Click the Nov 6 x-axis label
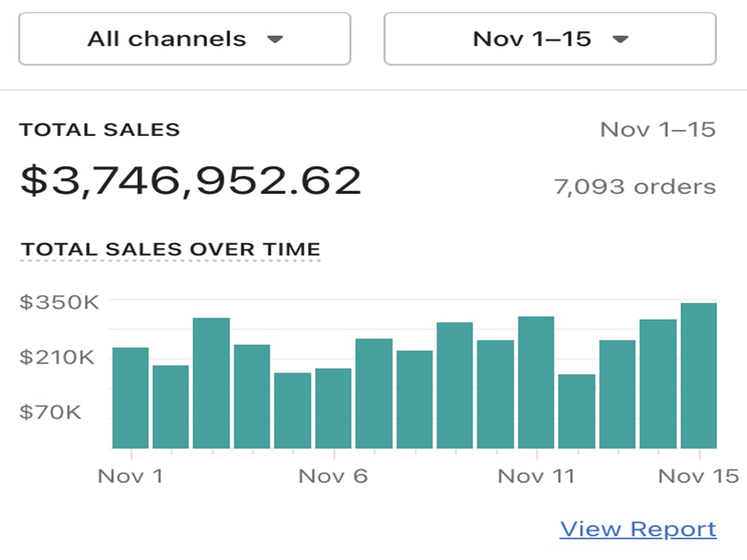 coord(333,476)
